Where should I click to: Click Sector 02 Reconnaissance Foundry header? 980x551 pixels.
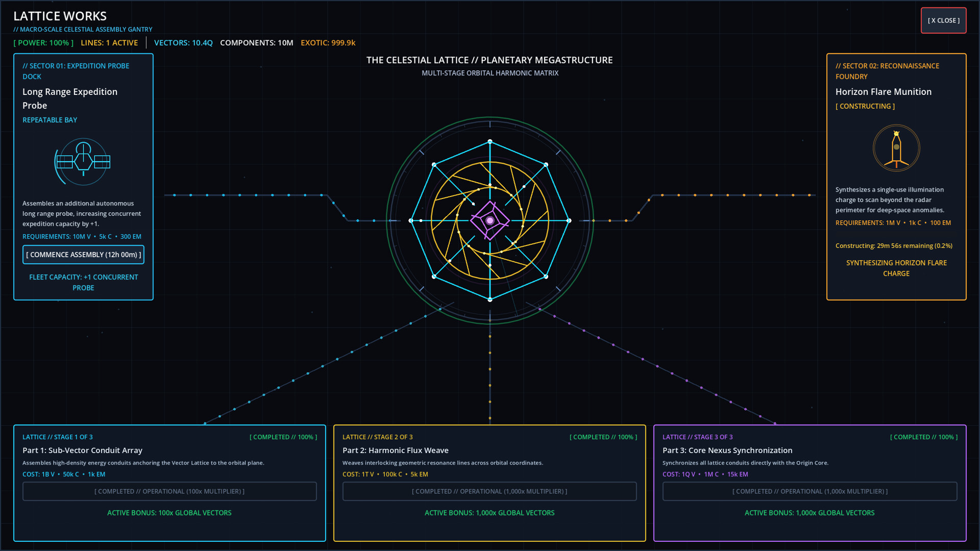click(887, 71)
